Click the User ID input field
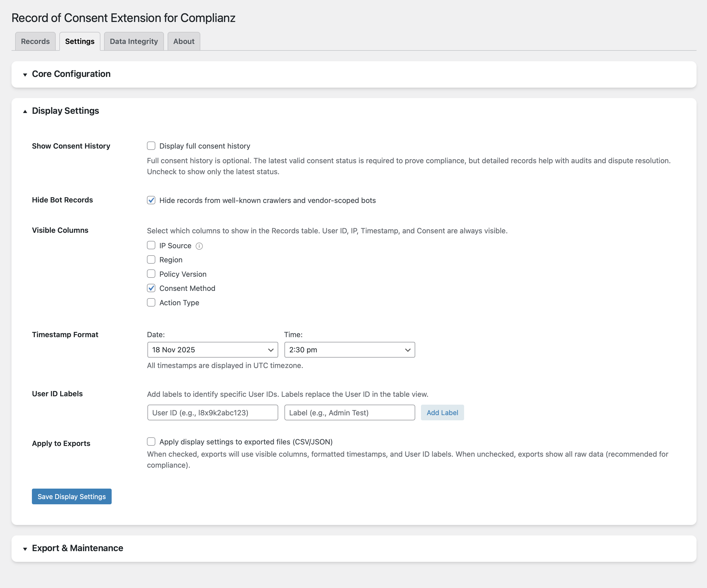This screenshot has width=707, height=588. pos(212,412)
